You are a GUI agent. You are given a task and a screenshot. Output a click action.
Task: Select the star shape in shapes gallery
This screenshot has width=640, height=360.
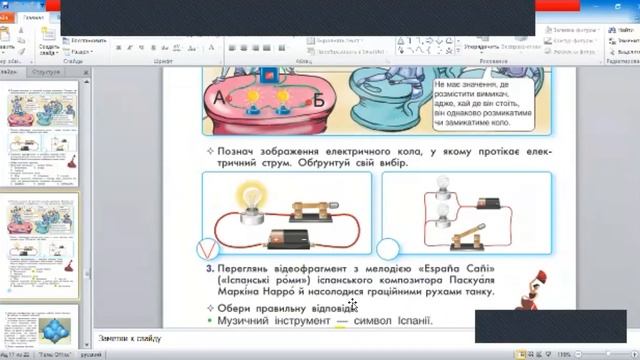(449, 51)
